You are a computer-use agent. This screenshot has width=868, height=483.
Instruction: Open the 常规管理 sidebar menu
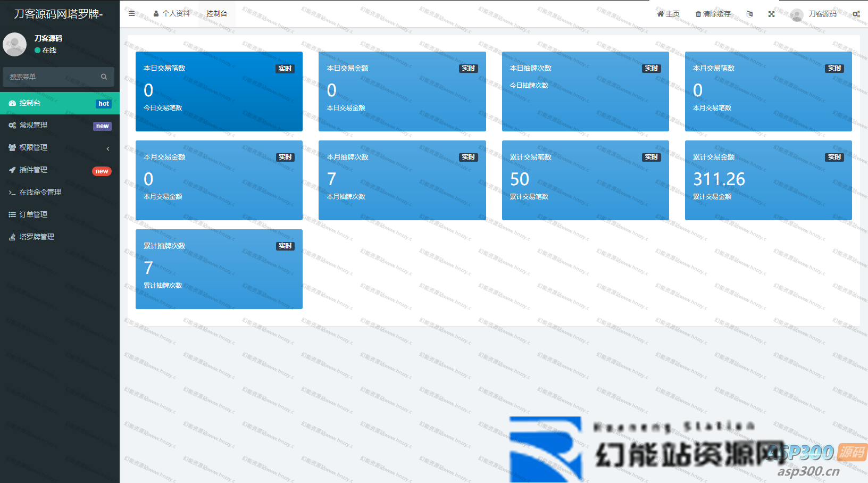[x=34, y=126]
